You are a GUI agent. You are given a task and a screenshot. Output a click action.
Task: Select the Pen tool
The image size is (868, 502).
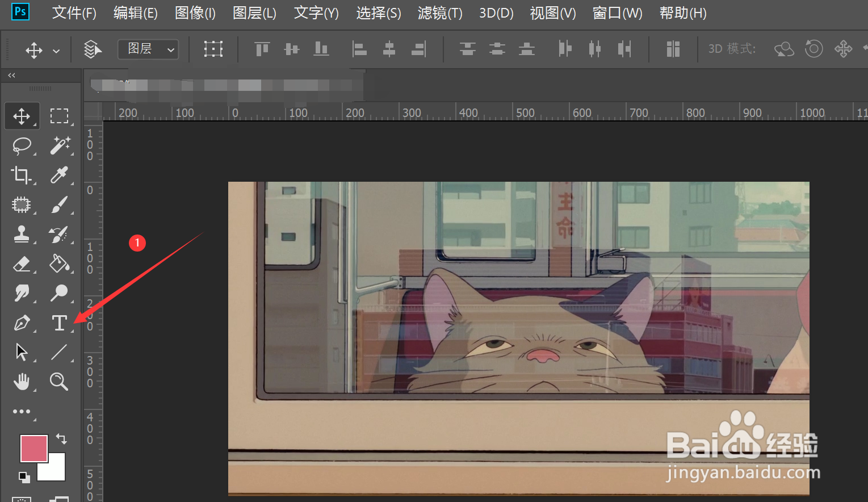[x=22, y=323]
